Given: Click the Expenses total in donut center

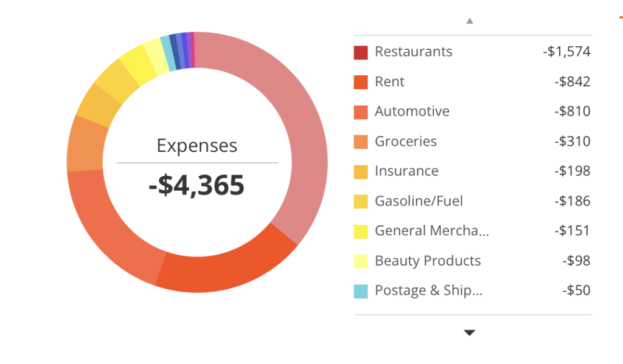Looking at the screenshot, I should [197, 185].
